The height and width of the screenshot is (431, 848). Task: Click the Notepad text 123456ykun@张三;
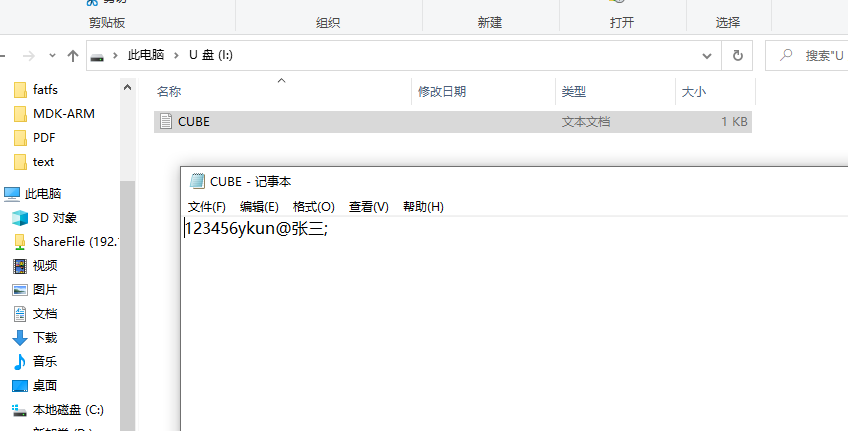click(x=256, y=229)
